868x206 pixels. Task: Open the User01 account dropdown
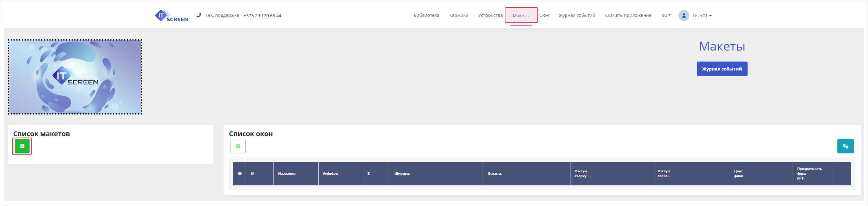(x=702, y=16)
